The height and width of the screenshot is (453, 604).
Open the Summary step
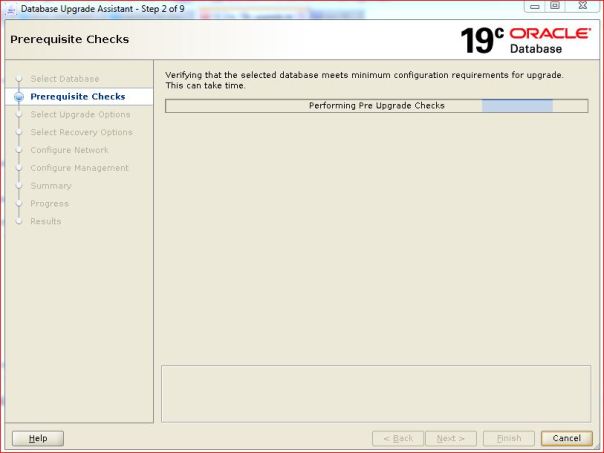(50, 186)
